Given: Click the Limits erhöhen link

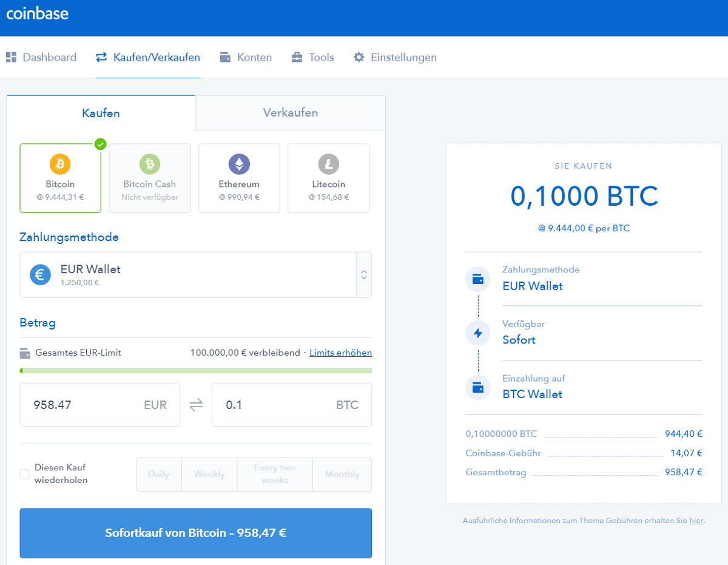Looking at the screenshot, I should tap(341, 353).
